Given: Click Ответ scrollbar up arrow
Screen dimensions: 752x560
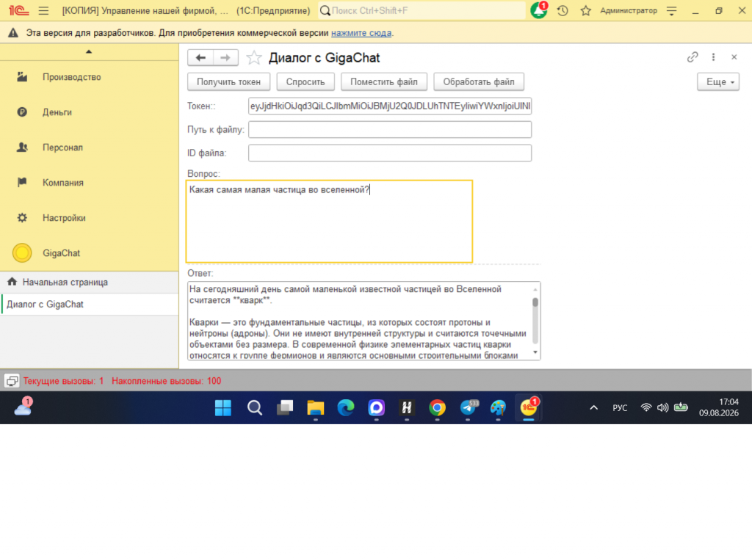Looking at the screenshot, I should click(535, 289).
